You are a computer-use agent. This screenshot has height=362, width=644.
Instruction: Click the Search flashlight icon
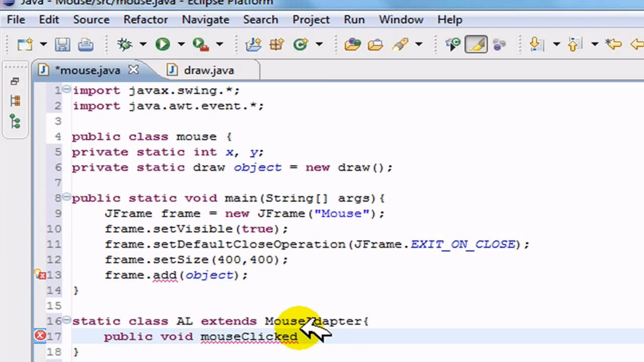[x=400, y=44]
